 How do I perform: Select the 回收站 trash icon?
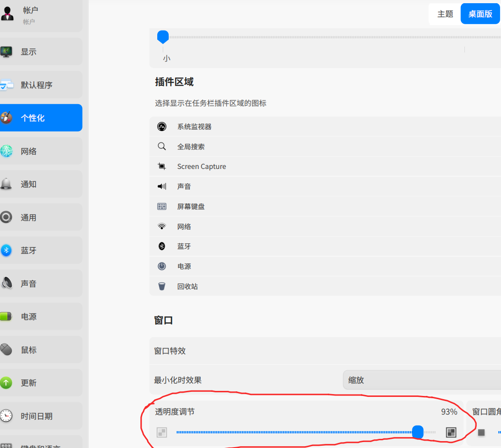162,286
